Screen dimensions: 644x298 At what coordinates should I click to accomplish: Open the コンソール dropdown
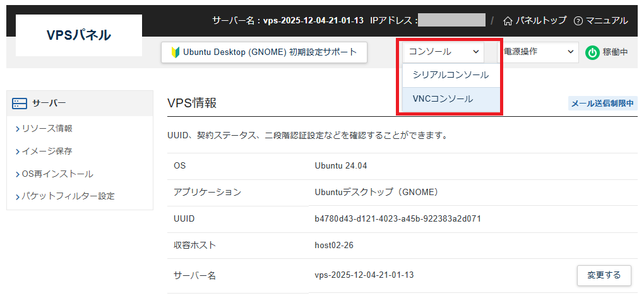(x=444, y=52)
